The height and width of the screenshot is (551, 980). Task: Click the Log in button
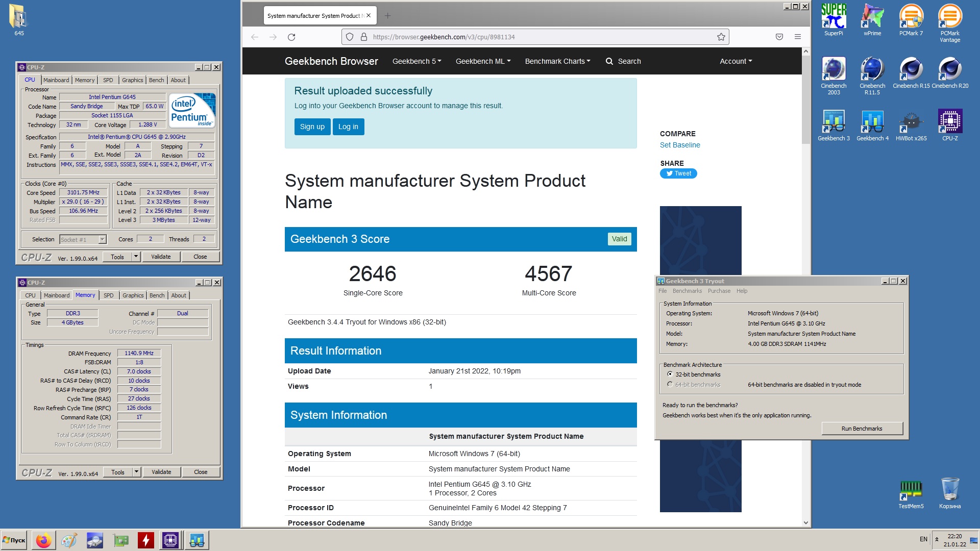[348, 127]
